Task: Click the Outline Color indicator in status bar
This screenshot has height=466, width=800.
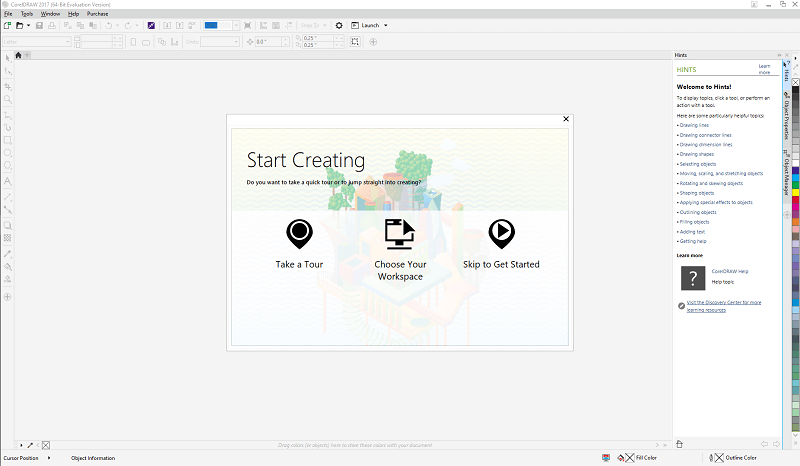Action: (733, 458)
